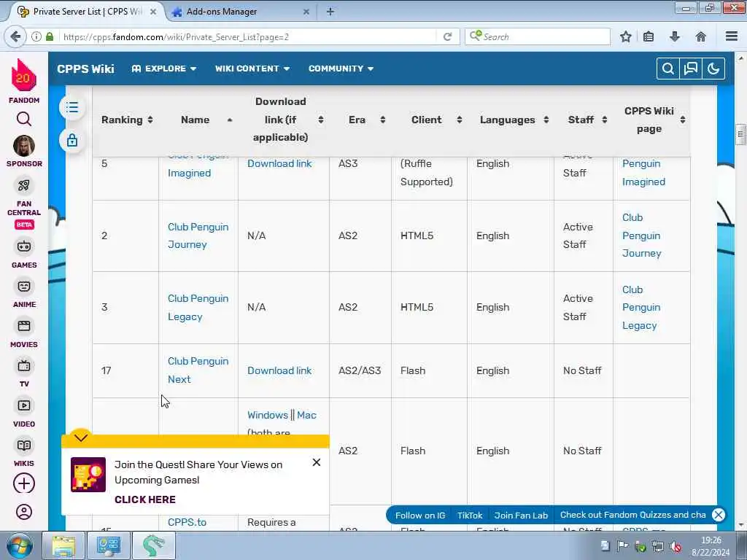The image size is (747, 560).
Task: Open the Video section icon
Action: pyautogui.click(x=24, y=405)
